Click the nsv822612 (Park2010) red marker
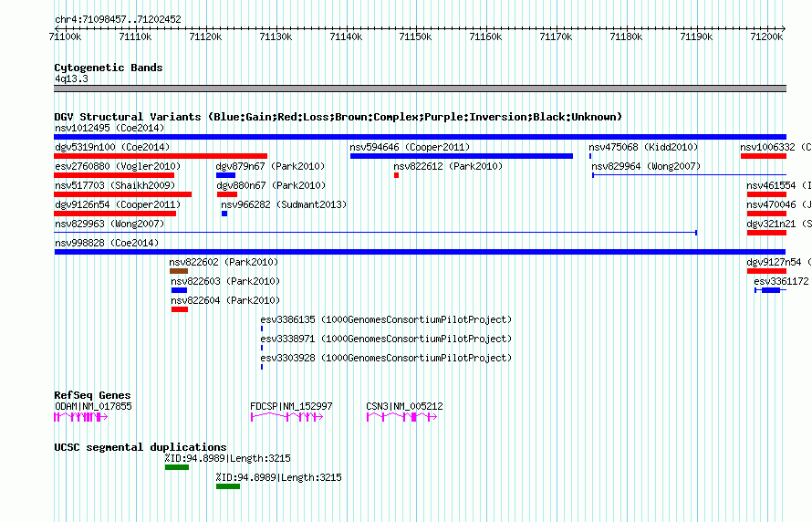 pyautogui.click(x=396, y=175)
